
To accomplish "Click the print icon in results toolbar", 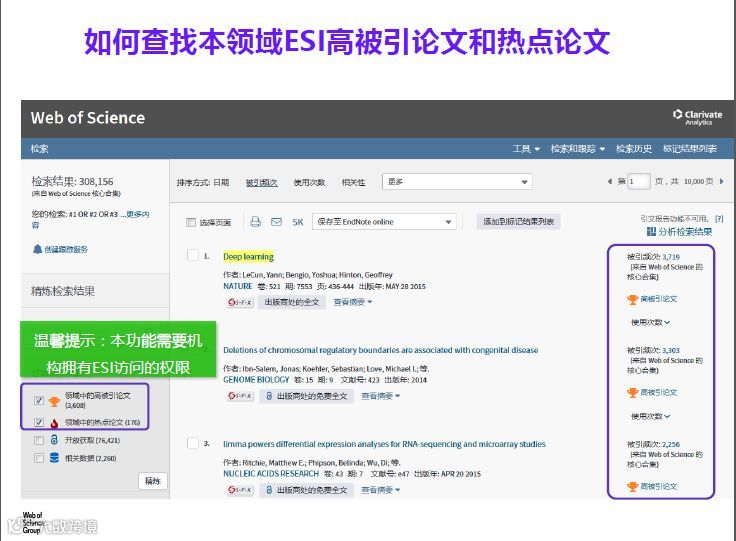I will (255, 221).
